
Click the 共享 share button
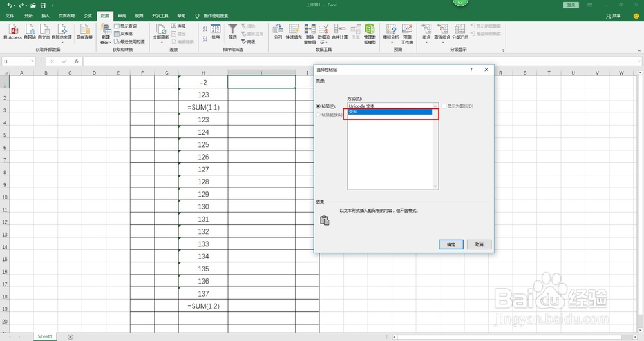(613, 16)
